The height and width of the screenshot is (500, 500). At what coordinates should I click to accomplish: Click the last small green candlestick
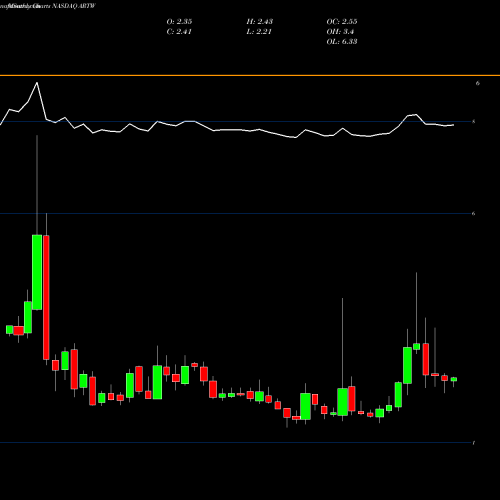[x=454, y=379]
